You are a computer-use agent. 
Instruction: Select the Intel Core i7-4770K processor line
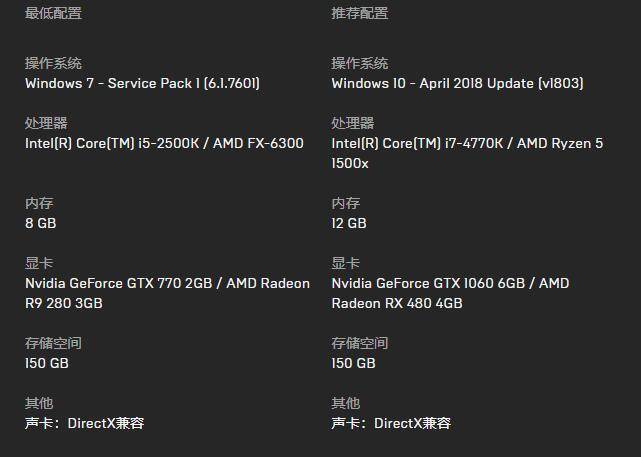(467, 144)
